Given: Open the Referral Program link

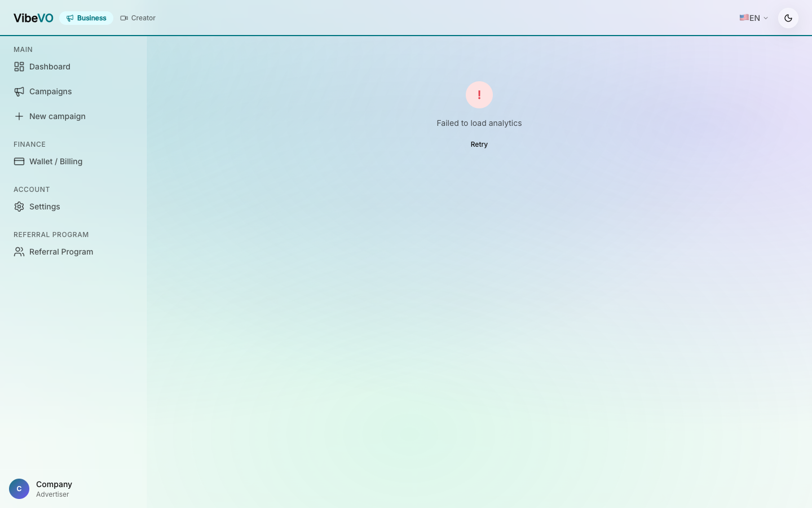Looking at the screenshot, I should coord(73,252).
